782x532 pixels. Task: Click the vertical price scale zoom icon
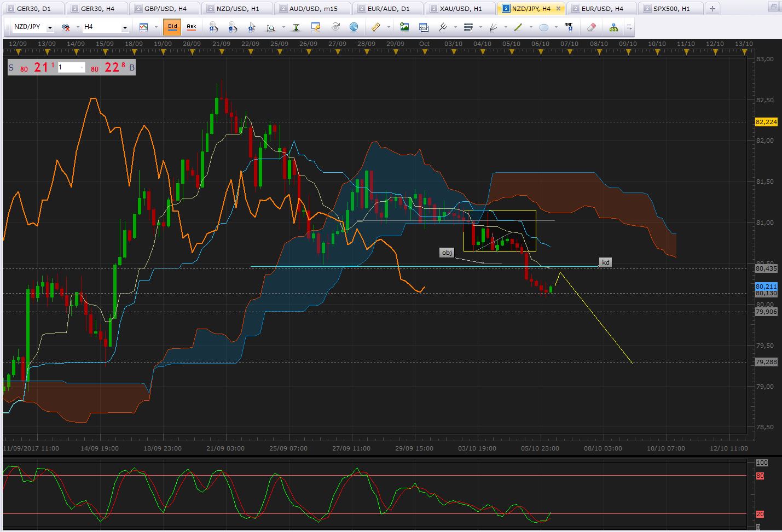tap(271, 27)
